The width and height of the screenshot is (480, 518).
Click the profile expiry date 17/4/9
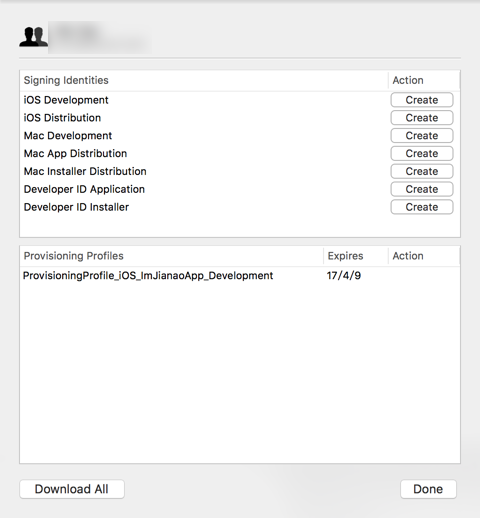[x=344, y=276]
